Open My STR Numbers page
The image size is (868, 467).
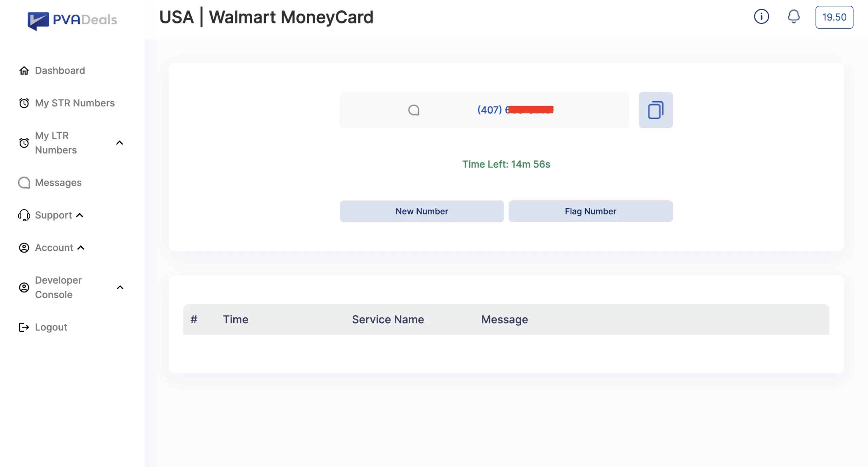75,103
